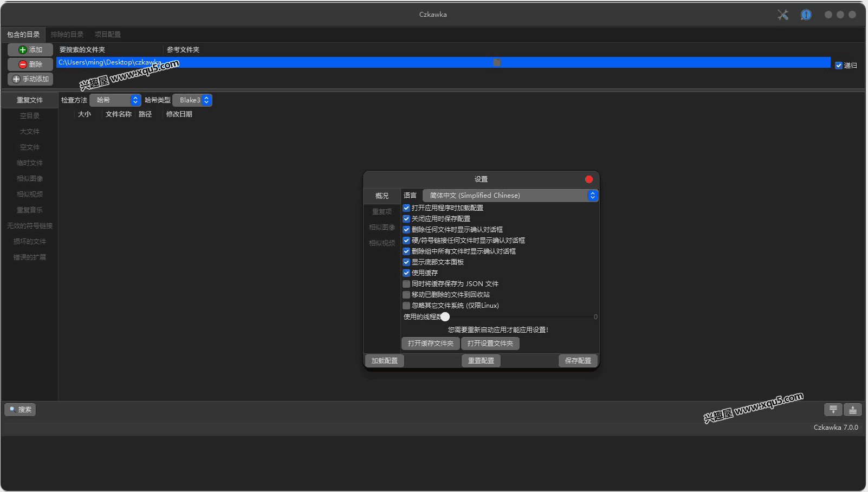
Task: Click the 参考文件夹 column header
Action: tap(183, 50)
